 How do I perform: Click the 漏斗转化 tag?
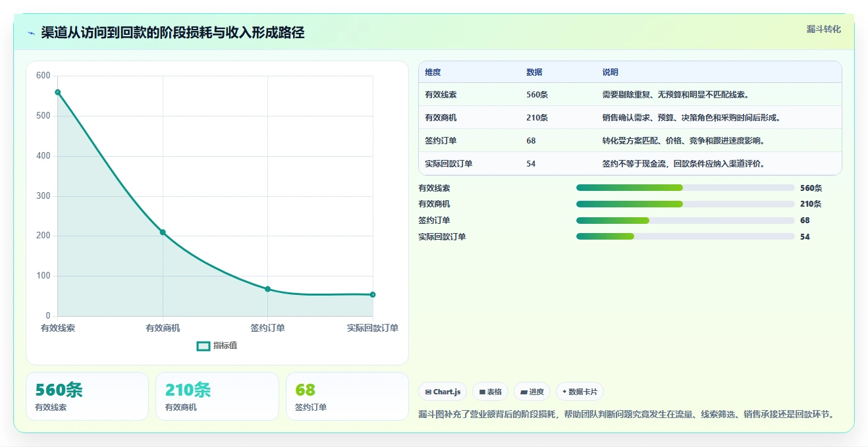823,29
